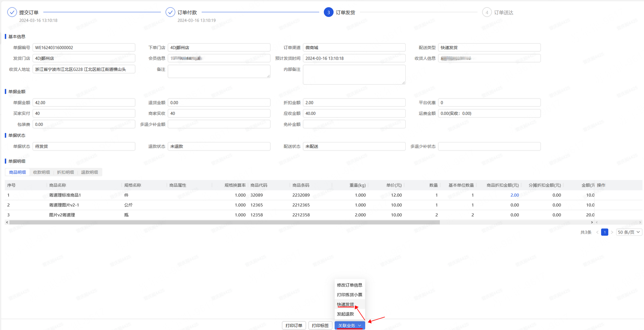Click the 商品代码 column header
The width and height of the screenshot is (644, 330).
[x=259, y=185]
